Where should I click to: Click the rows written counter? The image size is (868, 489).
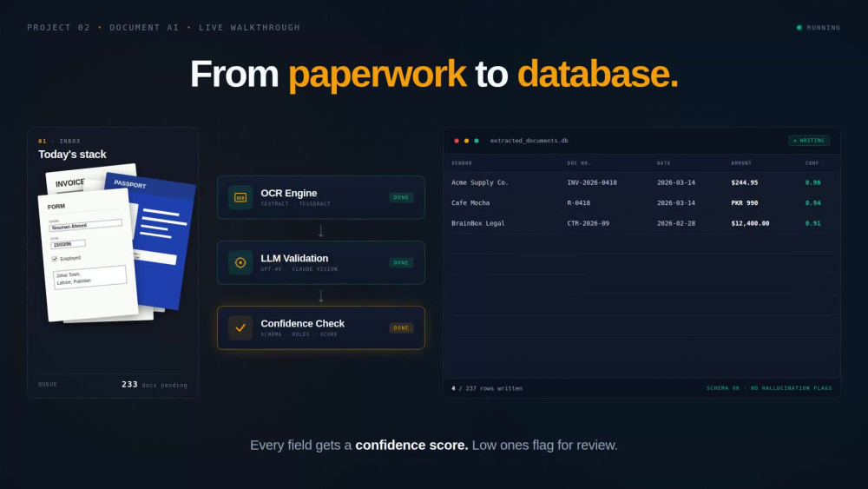pyautogui.click(x=487, y=389)
